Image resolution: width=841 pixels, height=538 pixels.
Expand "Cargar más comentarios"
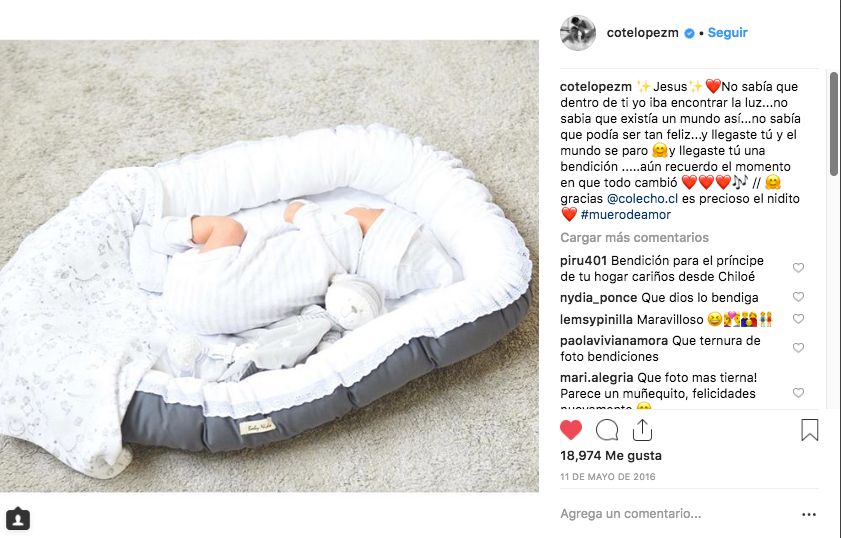(635, 238)
